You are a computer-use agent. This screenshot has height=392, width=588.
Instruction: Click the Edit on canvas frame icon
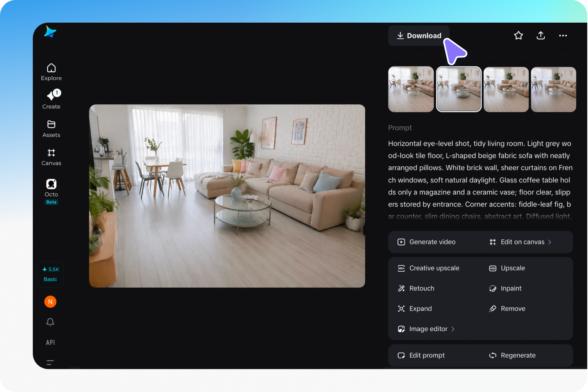[493, 242]
